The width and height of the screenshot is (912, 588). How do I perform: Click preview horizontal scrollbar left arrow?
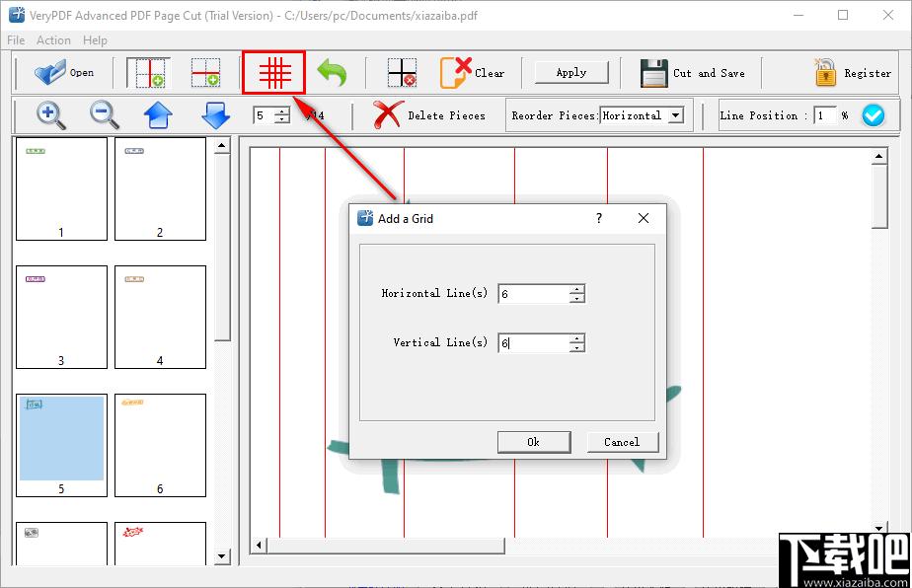[260, 545]
